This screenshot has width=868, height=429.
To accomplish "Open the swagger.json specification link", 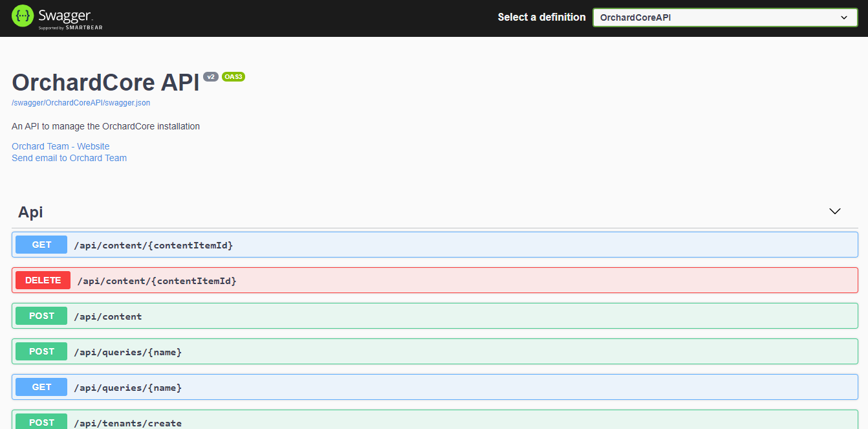I will click(81, 103).
